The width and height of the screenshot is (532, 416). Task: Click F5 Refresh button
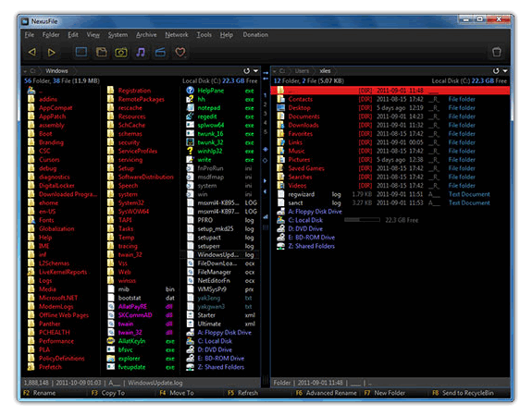(243, 393)
